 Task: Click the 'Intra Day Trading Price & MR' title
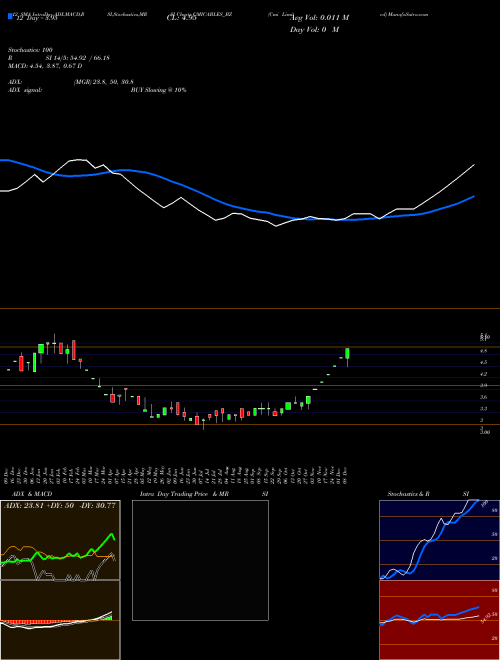pos(184,494)
